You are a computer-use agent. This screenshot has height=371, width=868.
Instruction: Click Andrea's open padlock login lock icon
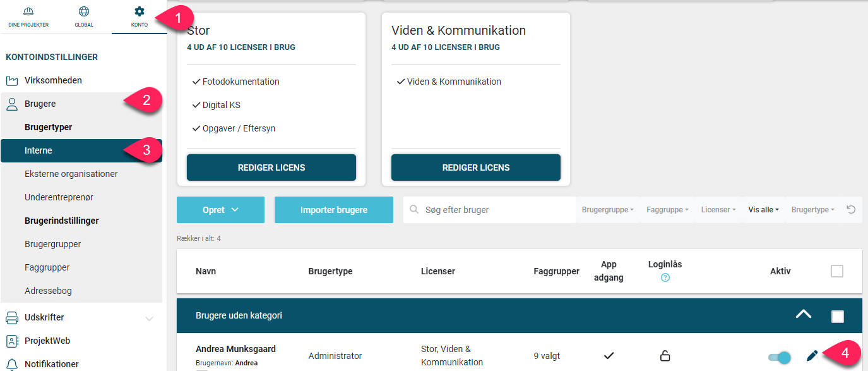point(665,356)
